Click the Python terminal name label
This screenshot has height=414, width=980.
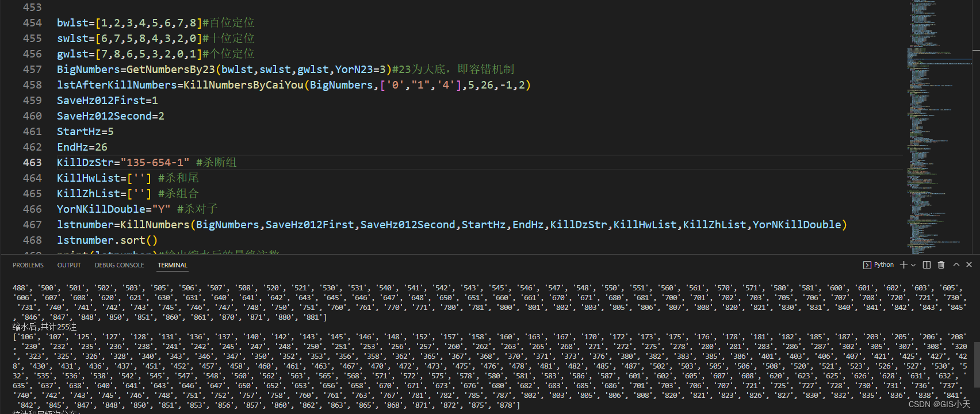(x=884, y=265)
